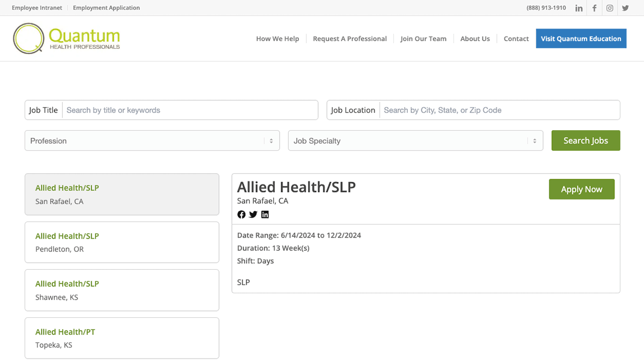Open the Request A Professional page
Screen dimensions: 644x364
(x=350, y=39)
